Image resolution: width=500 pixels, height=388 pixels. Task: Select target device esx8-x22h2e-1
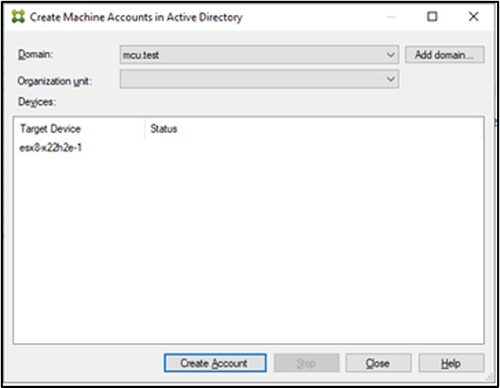pos(51,148)
